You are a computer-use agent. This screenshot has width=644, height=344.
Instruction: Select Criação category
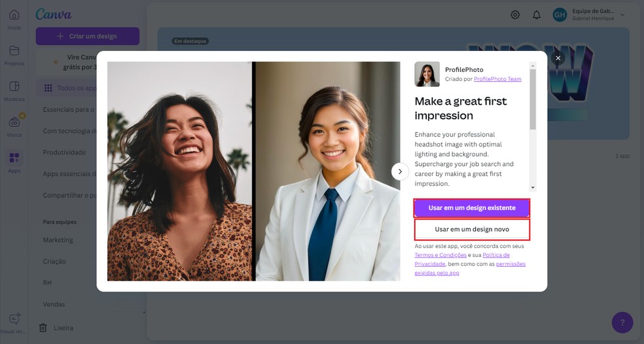[54, 261]
